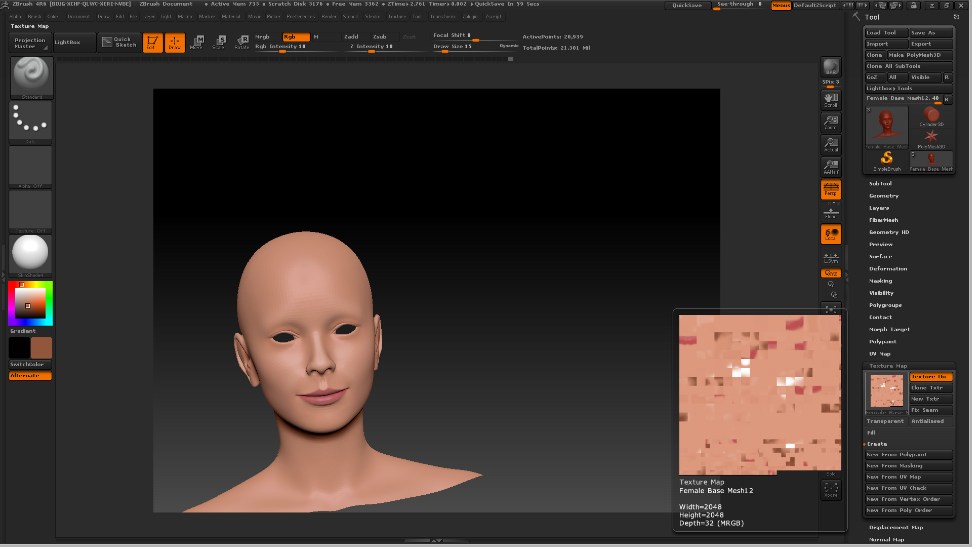Expand the Geometry panel section
The width and height of the screenshot is (980, 553).
883,195
